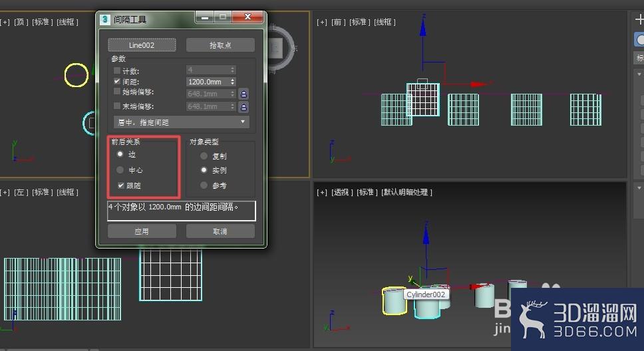The height and width of the screenshot is (351, 644).
Task: Select the 参考 object type
Action: (x=204, y=185)
